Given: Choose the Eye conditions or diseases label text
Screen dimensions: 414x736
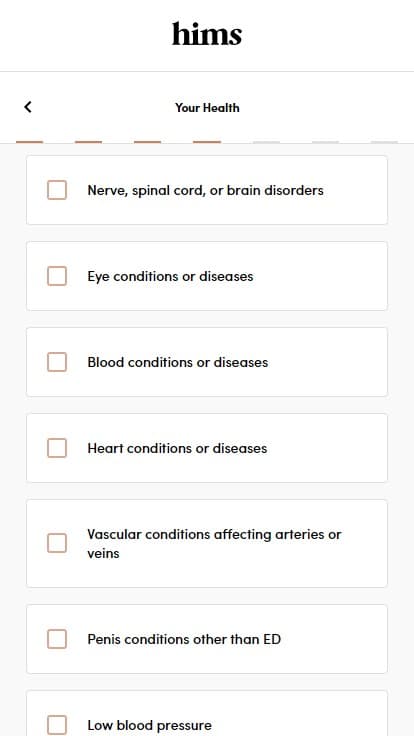Looking at the screenshot, I should [x=170, y=276].
